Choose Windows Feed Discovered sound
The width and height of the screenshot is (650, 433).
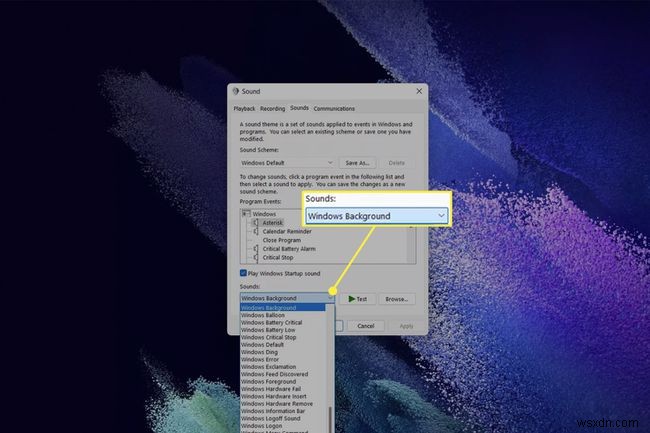(x=283, y=374)
